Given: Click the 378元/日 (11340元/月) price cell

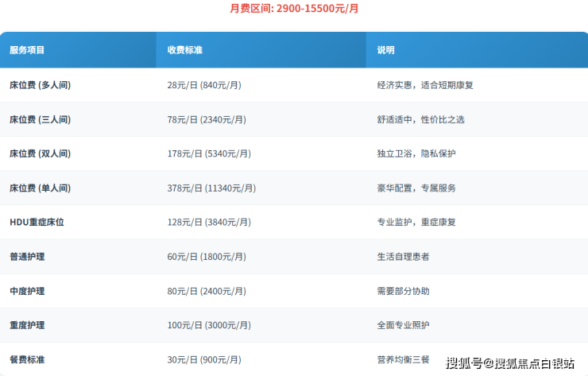Looking at the screenshot, I should point(211,188).
